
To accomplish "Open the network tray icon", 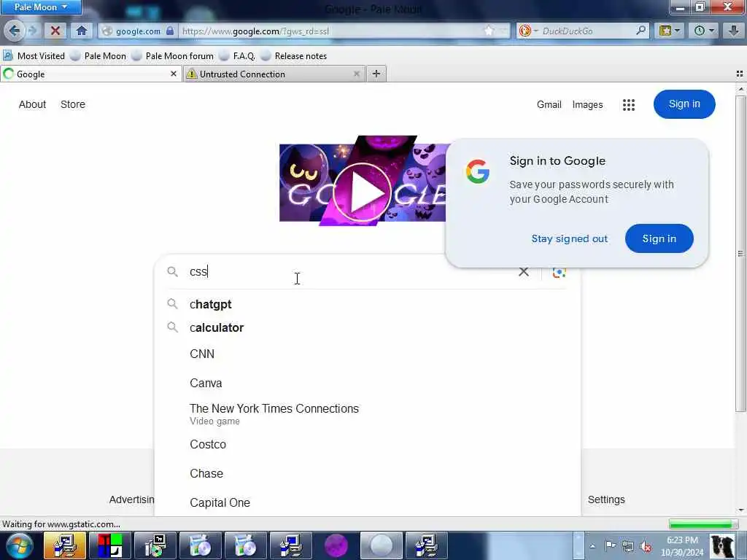I will [x=628, y=546].
